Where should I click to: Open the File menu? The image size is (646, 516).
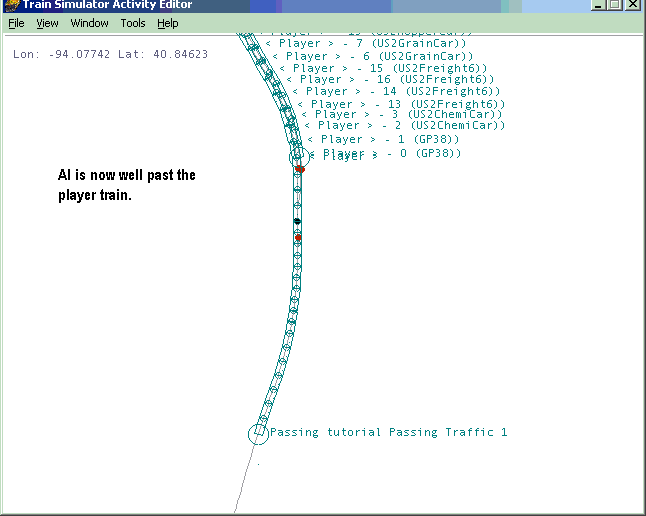16,23
